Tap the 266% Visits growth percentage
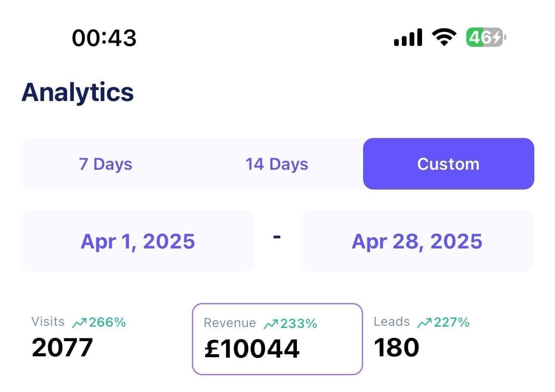This screenshot has width=555, height=392. tap(107, 322)
